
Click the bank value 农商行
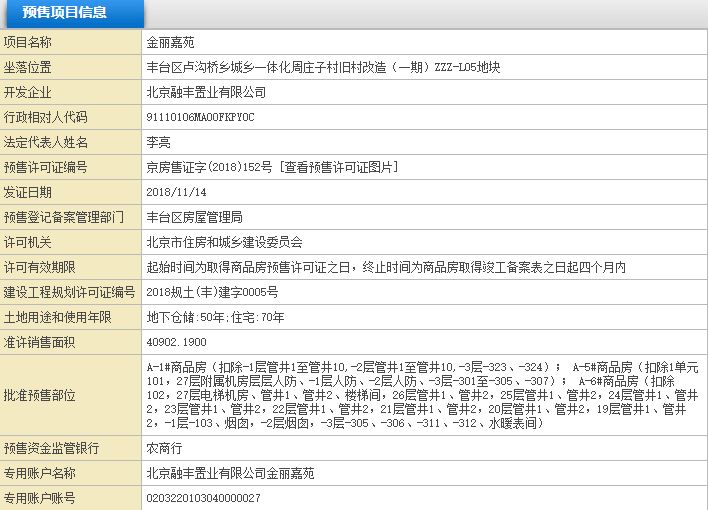[x=165, y=449]
